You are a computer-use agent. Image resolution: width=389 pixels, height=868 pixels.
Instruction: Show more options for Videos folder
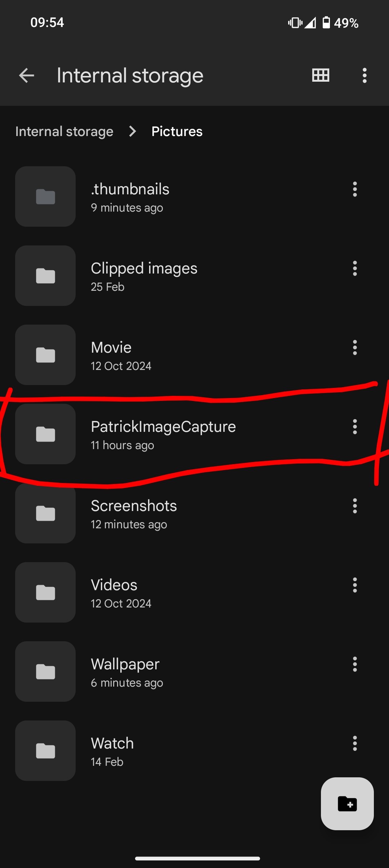(x=355, y=585)
